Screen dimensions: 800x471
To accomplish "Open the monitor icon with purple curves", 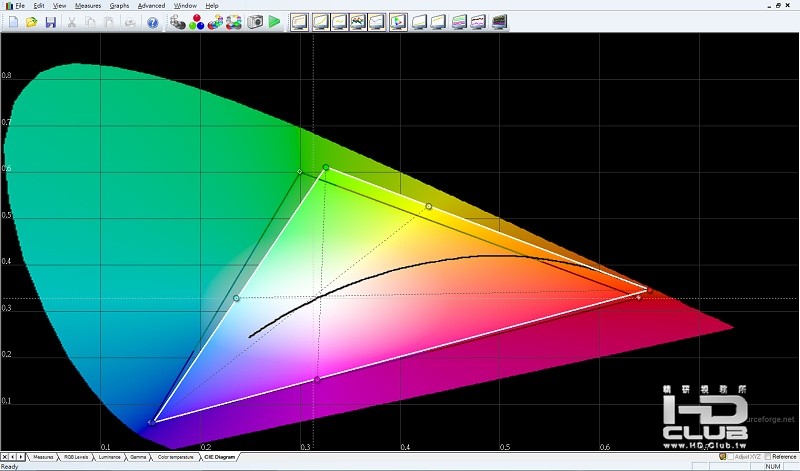I will pyautogui.click(x=478, y=22).
